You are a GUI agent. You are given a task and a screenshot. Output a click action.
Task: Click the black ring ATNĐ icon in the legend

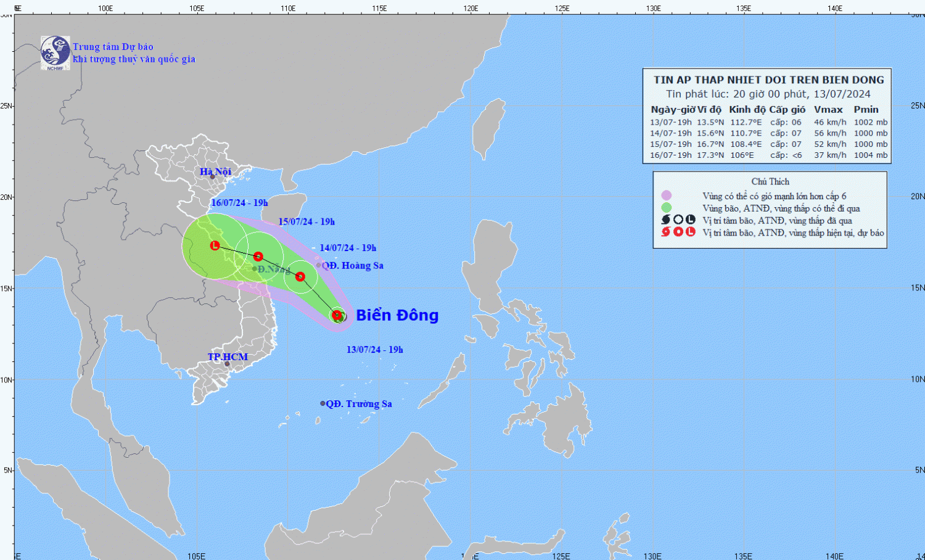pyautogui.click(x=678, y=220)
